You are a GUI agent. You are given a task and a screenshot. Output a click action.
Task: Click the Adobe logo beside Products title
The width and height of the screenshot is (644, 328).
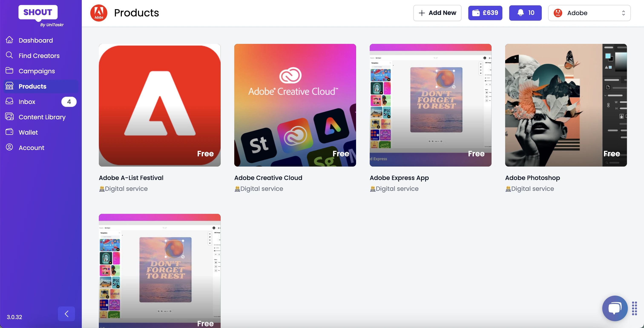[x=99, y=13]
